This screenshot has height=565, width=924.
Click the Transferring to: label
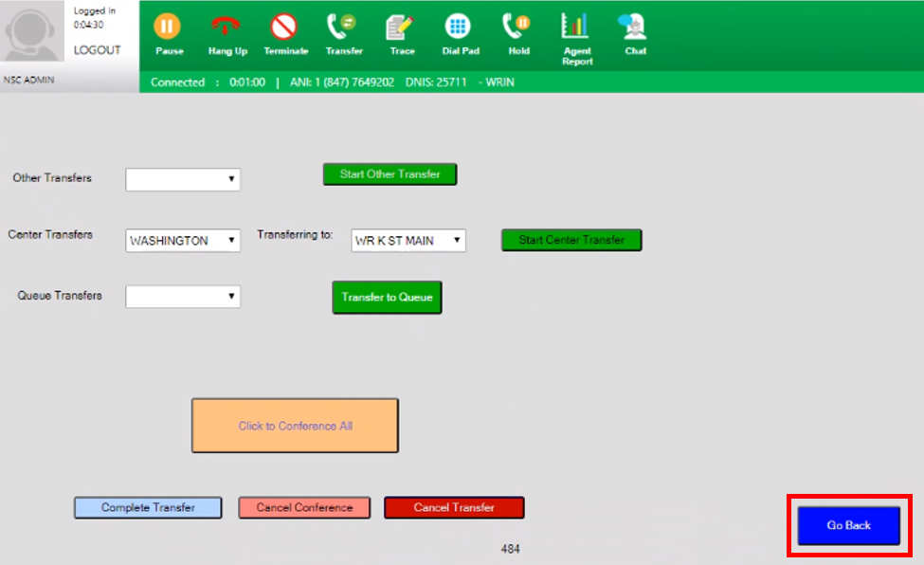click(295, 235)
